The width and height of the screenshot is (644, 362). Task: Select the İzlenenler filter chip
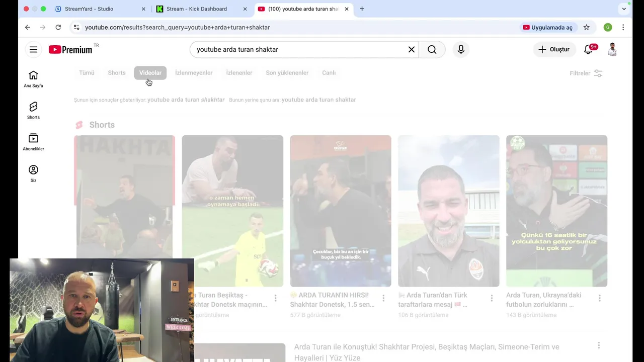(239, 73)
